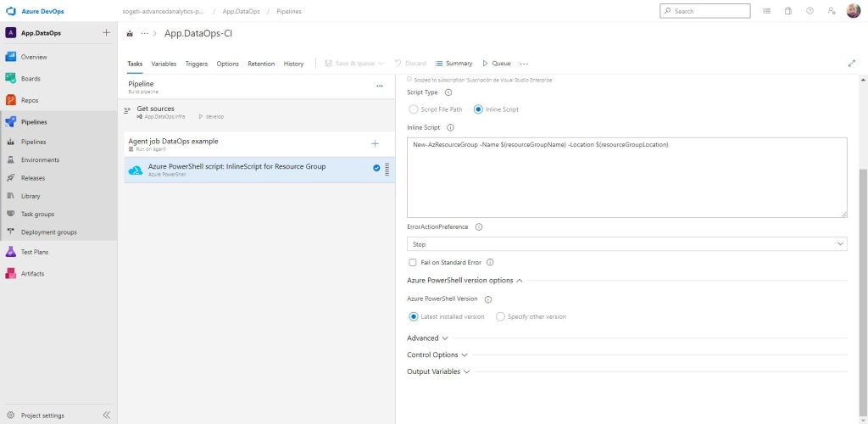The height and width of the screenshot is (424, 868).
Task: Click the Queue button
Action: [x=497, y=64]
